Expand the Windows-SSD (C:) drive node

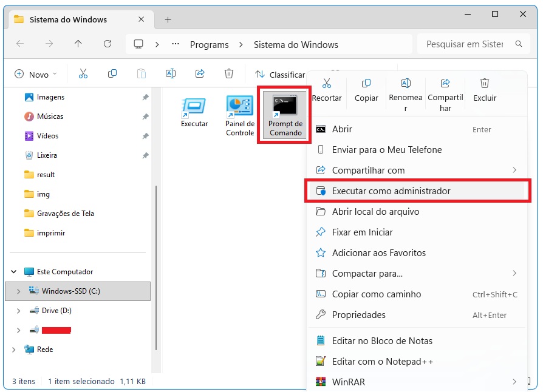[x=18, y=291]
